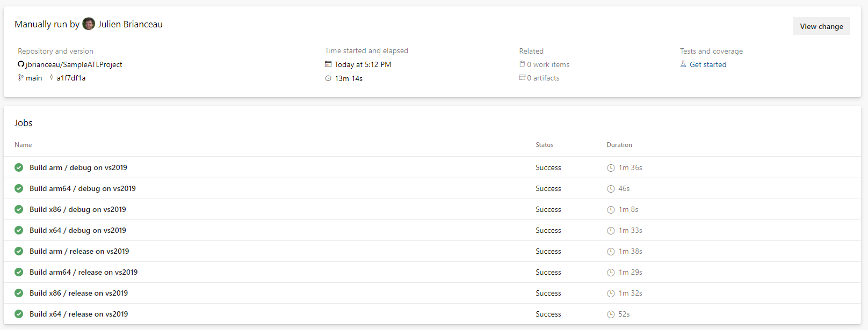Click Julien Brianceau's avatar picture
Viewport: 868px width, 330px height.
(89, 24)
